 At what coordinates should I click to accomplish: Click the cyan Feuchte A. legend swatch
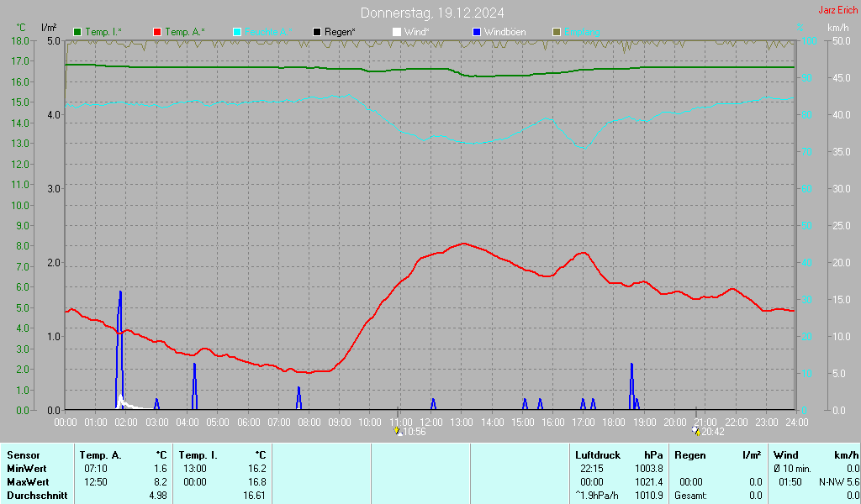point(237,33)
